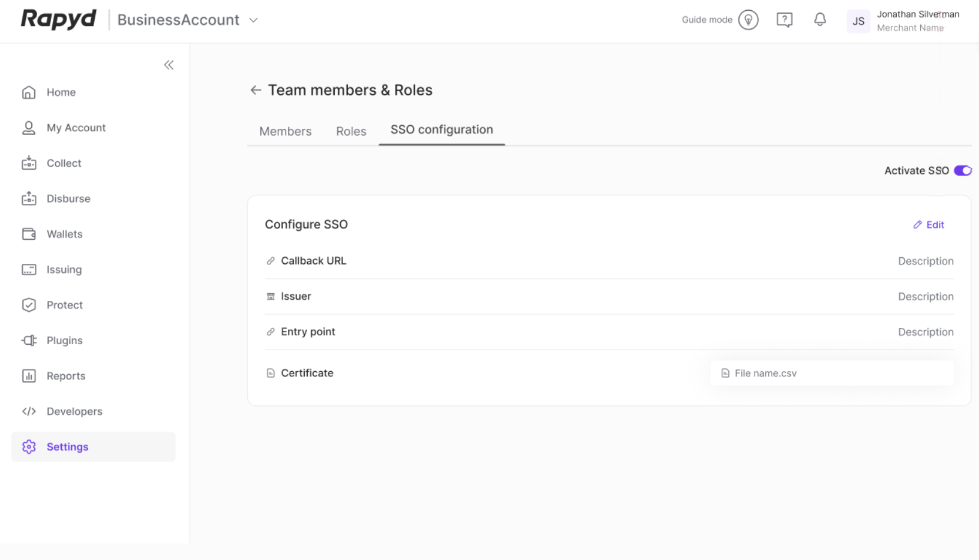Toggle the Activate SSO switch
The width and height of the screenshot is (979, 560).
click(x=962, y=171)
